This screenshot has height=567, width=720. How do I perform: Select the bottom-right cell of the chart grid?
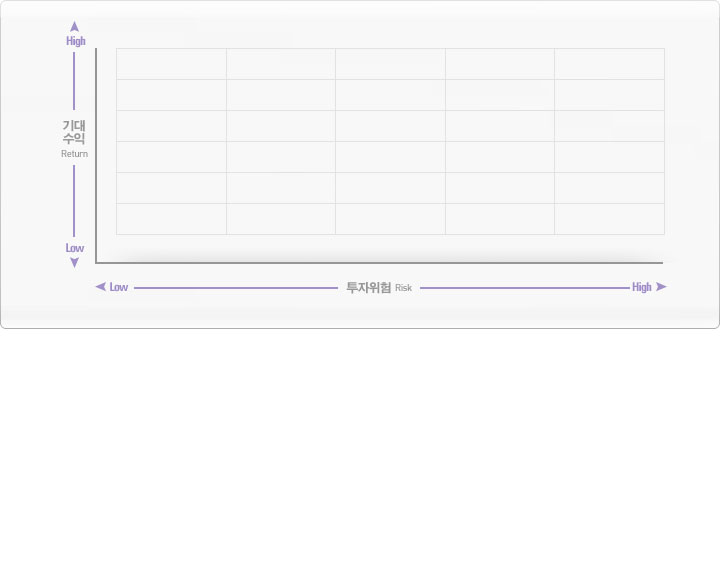click(609, 219)
